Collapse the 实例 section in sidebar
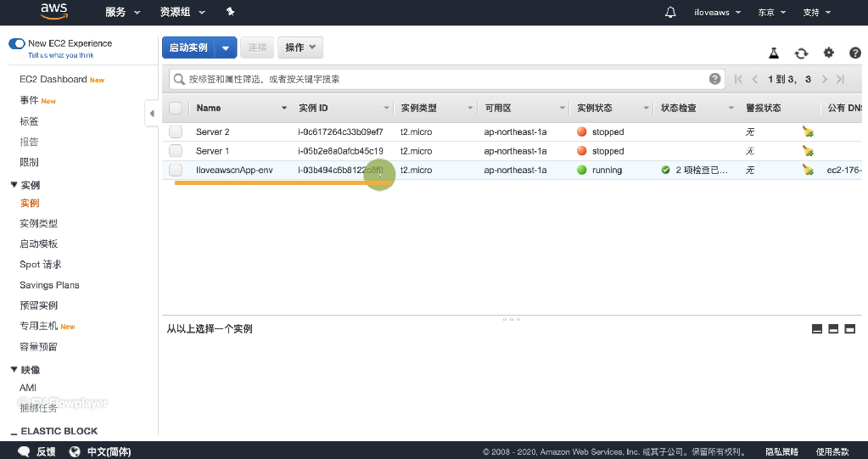Viewport: 868px width, 459px height. click(14, 184)
